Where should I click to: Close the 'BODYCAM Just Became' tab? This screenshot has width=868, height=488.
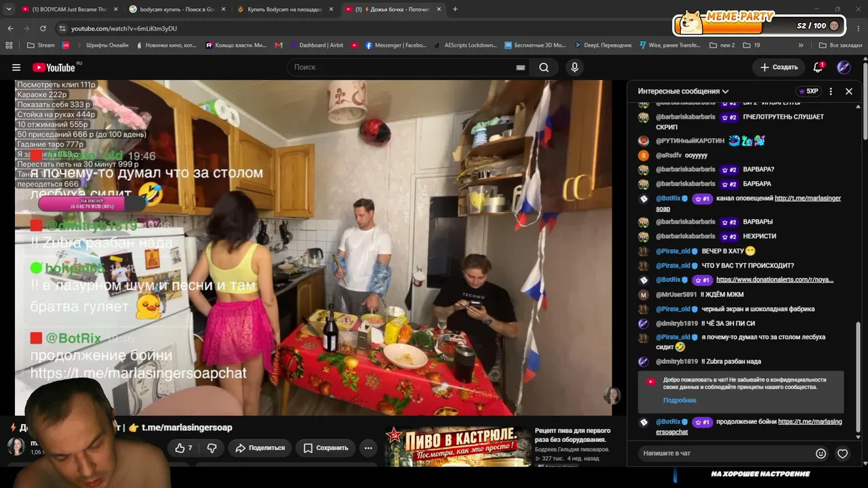[116, 9]
